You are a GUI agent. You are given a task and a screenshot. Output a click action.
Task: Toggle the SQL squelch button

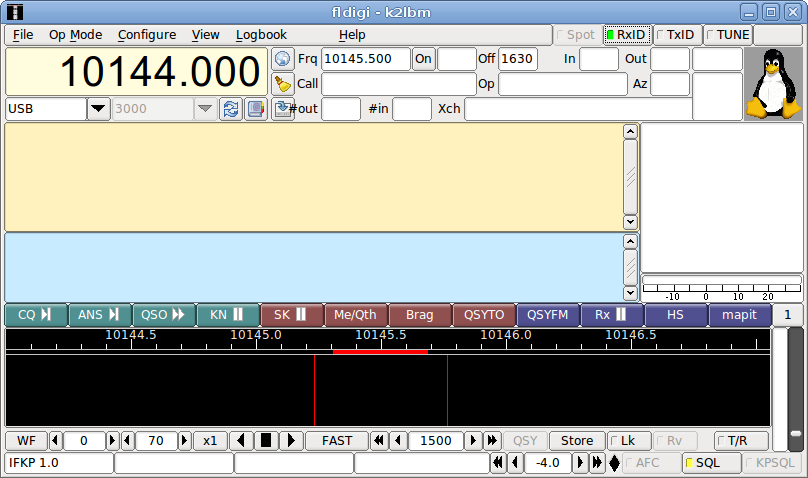point(711,463)
